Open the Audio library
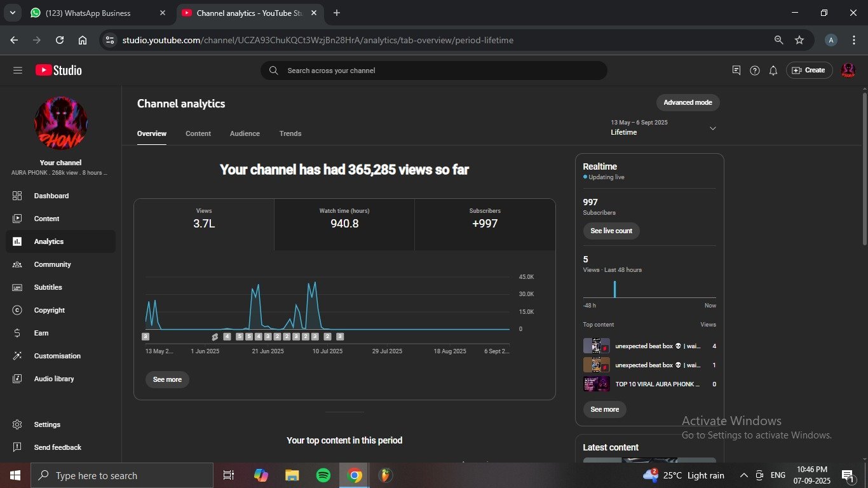868x488 pixels. [x=53, y=379]
